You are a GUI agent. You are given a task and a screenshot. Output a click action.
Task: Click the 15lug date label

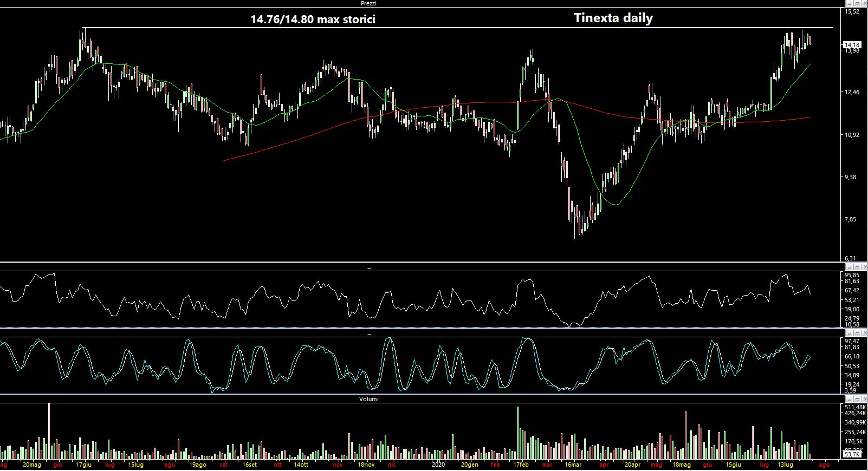[x=136, y=465]
